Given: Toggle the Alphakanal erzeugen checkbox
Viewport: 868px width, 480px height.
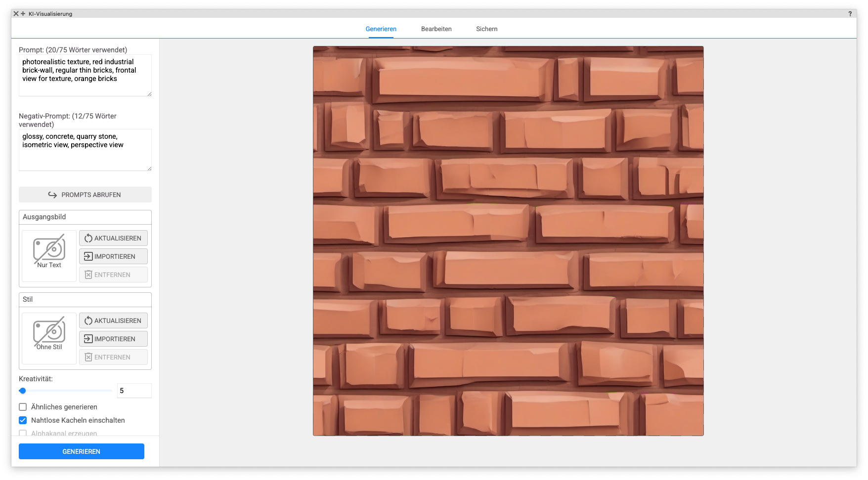Looking at the screenshot, I should (x=23, y=433).
